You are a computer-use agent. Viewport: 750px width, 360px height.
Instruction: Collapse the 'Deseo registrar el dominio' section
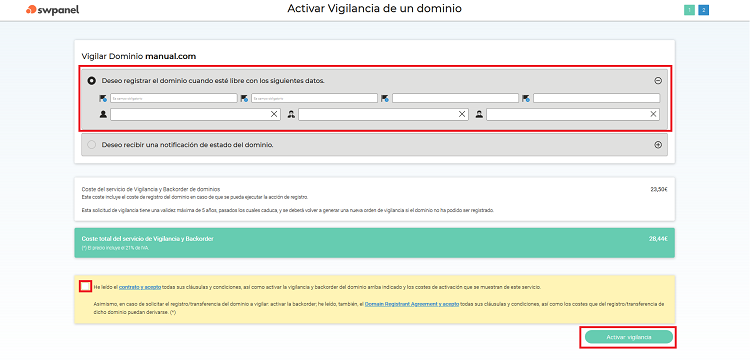point(658,81)
